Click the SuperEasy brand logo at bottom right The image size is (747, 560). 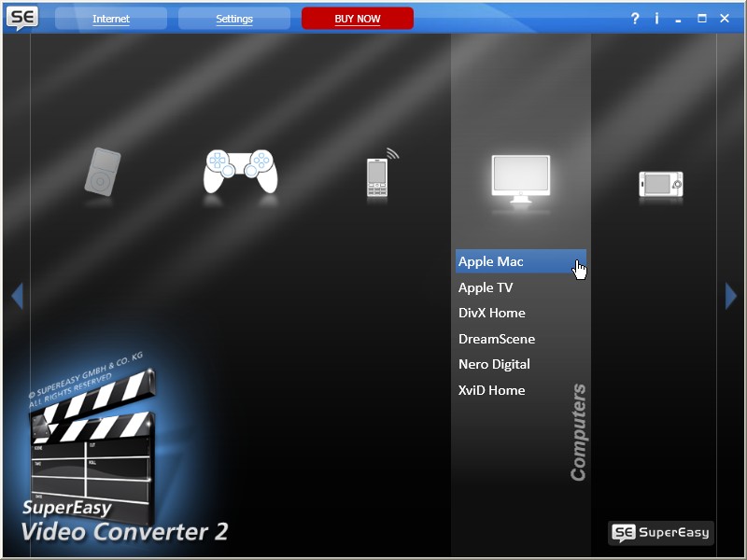[661, 532]
